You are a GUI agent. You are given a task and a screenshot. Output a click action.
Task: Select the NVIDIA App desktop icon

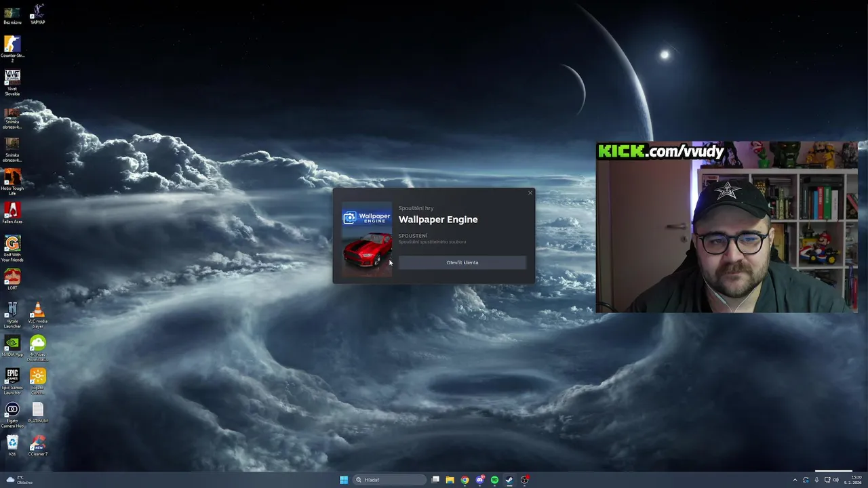[12, 346]
